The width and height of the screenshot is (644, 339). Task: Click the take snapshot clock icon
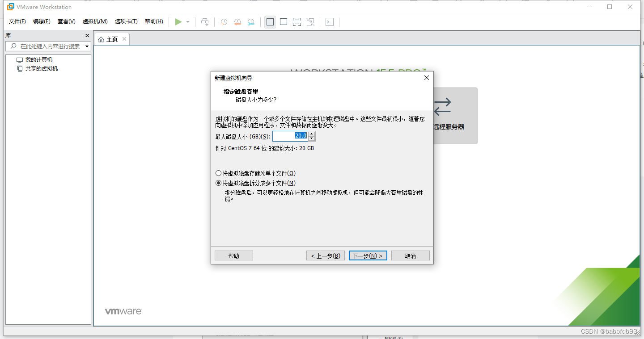coord(224,22)
